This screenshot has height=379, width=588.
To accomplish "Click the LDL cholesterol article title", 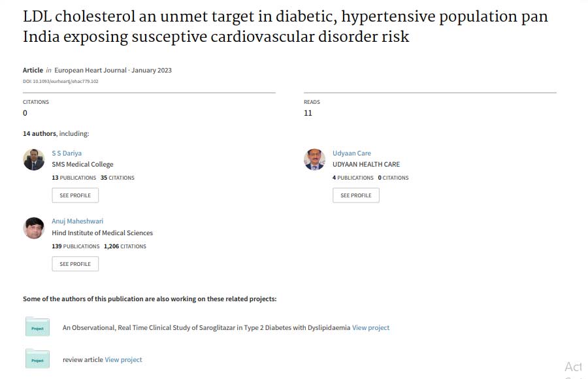I will (x=285, y=26).
